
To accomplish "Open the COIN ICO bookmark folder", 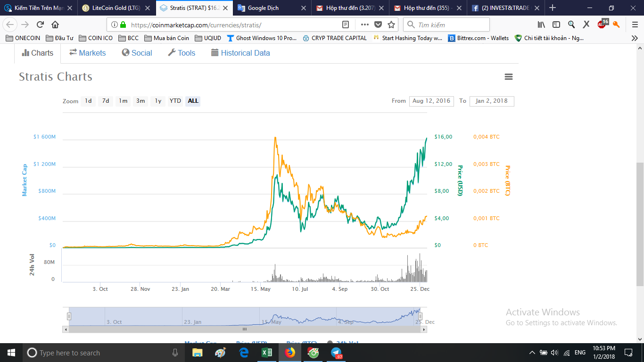I will [96, 38].
